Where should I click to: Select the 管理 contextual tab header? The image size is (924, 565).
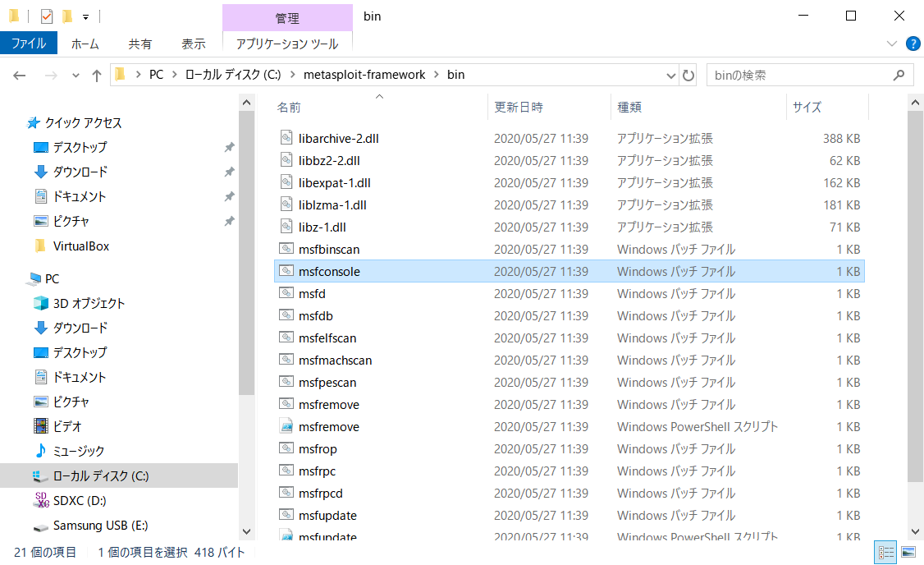287,18
